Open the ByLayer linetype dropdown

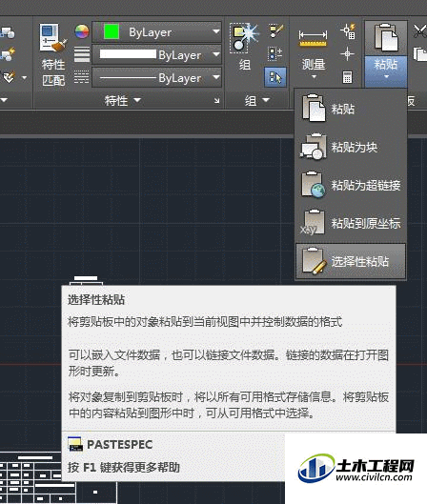(157, 78)
